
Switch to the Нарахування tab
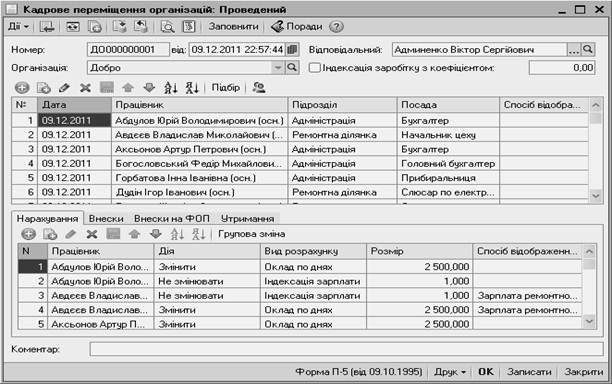tap(47, 219)
